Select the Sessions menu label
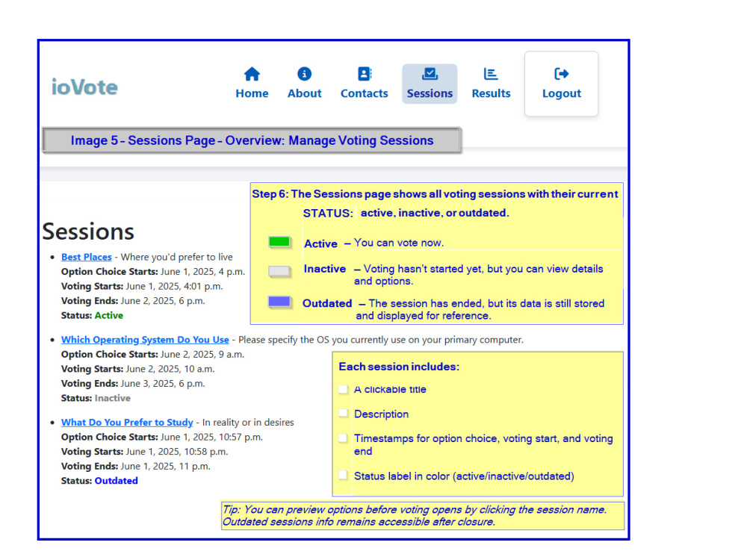This screenshot has height=560, width=747. pos(430,93)
